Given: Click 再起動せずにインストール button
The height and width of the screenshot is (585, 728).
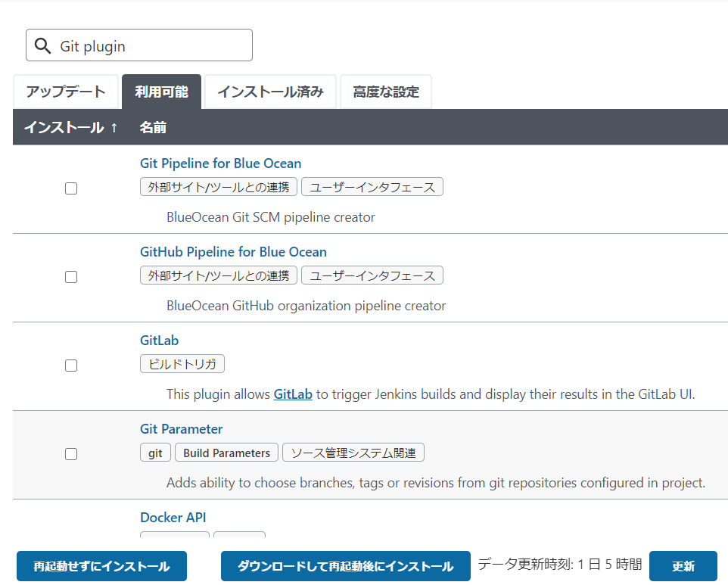Looking at the screenshot, I should click(x=101, y=566).
